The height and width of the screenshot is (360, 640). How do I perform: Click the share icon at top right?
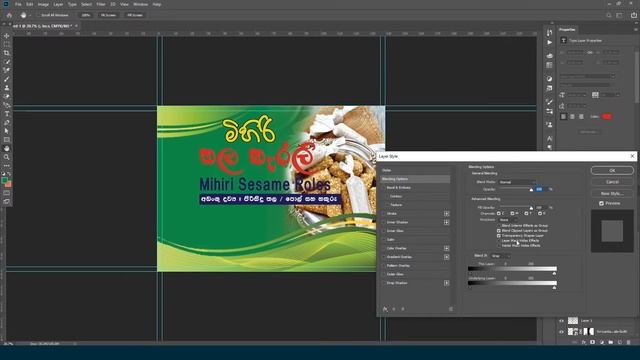[x=633, y=15]
